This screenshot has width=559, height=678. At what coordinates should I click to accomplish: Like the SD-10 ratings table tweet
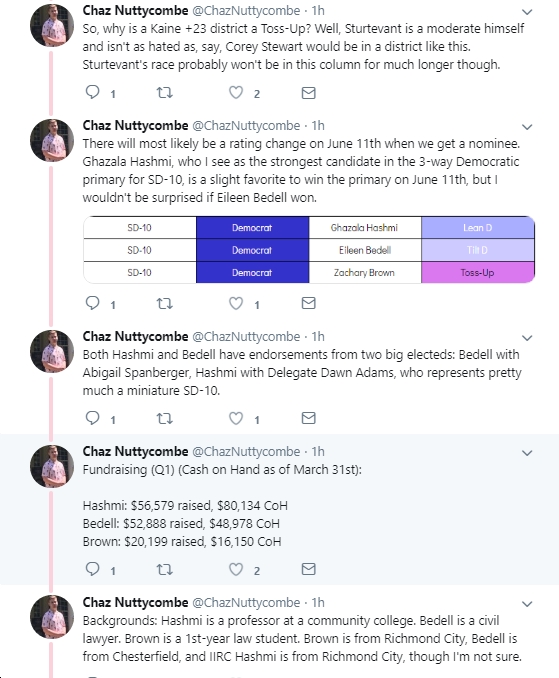[x=236, y=304]
